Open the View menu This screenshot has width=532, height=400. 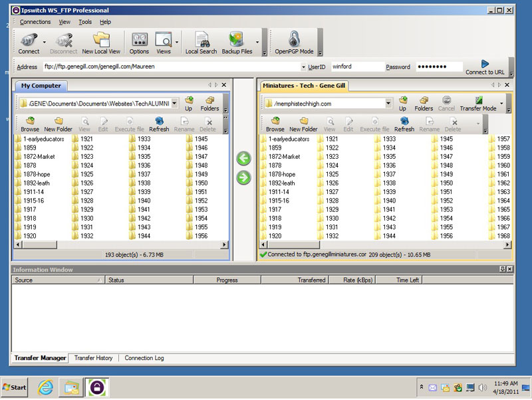65,22
